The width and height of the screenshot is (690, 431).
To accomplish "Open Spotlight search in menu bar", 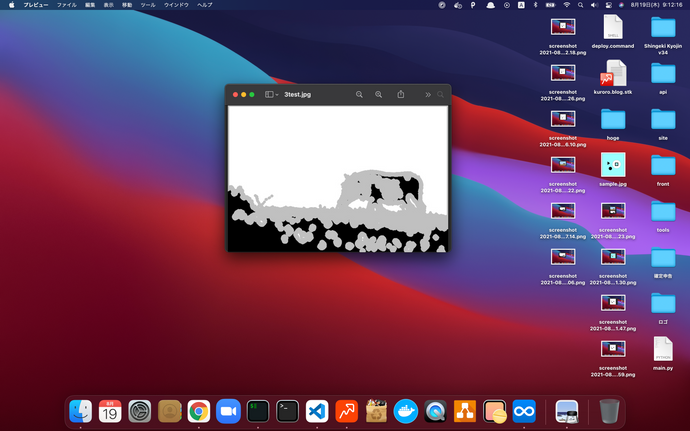I will pyautogui.click(x=580, y=5).
